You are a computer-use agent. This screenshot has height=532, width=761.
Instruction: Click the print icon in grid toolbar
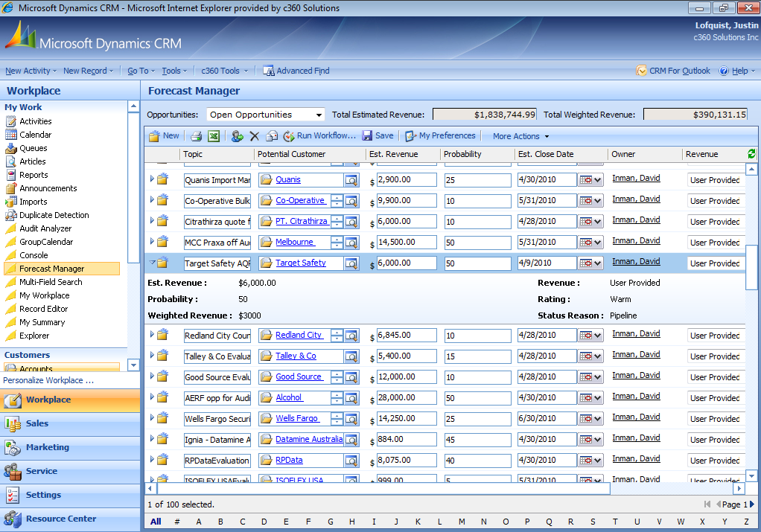[196, 136]
